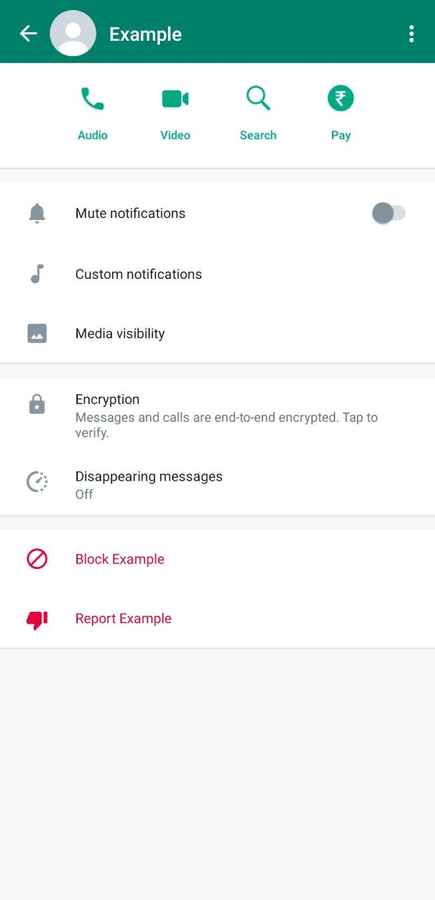Screen dimensions: 435x900
Task: Click the lock icon beside Encryption
Action: point(37,405)
